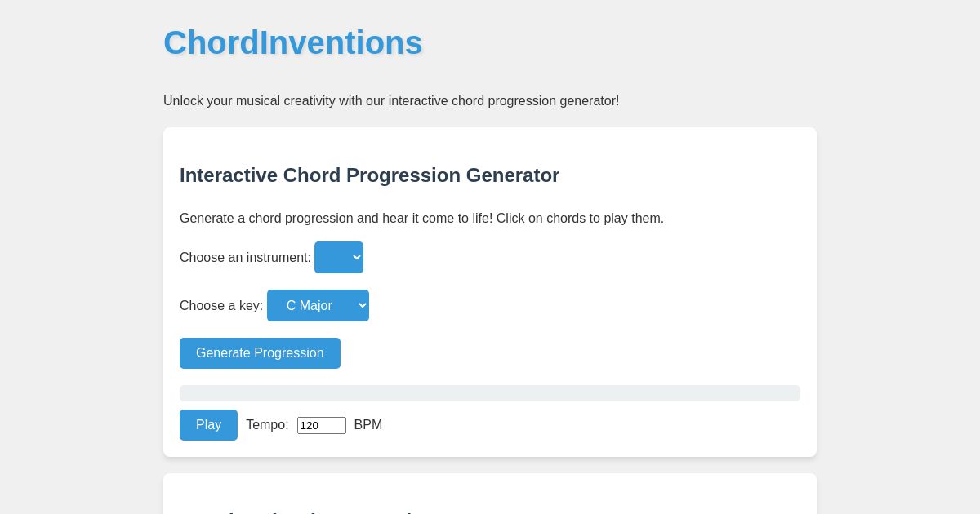Select C Major from the key selector
This screenshot has width=980, height=514.
(318, 305)
